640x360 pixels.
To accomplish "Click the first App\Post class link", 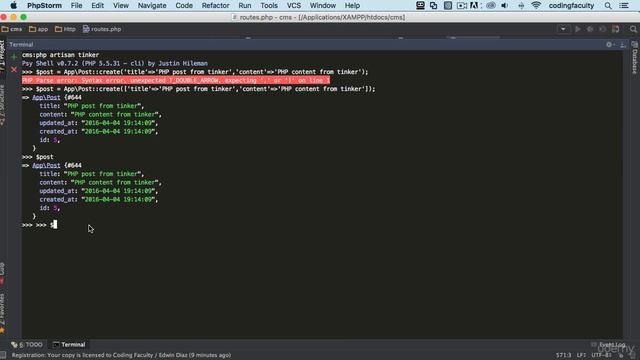I will (x=46, y=97).
